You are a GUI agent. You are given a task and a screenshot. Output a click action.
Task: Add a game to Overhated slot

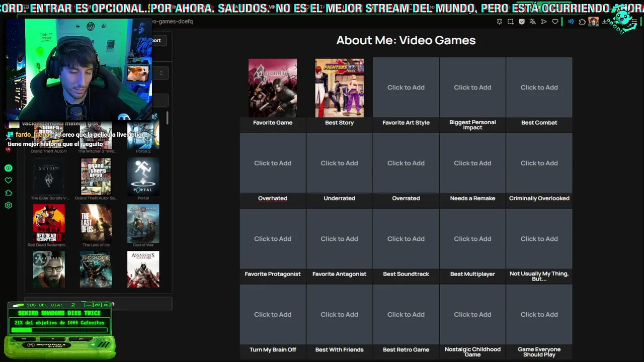click(x=273, y=163)
